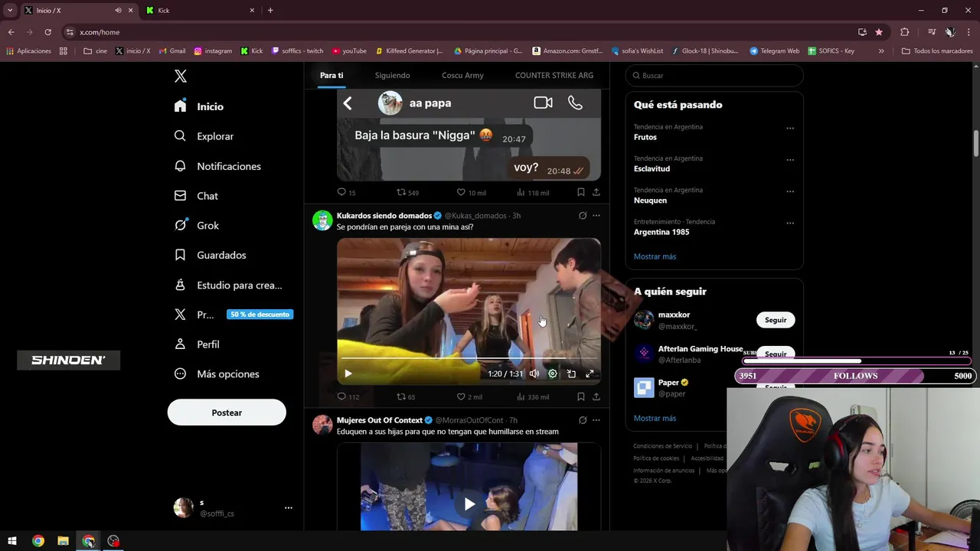Click the Buscar search field
980x551 pixels.
[714, 76]
